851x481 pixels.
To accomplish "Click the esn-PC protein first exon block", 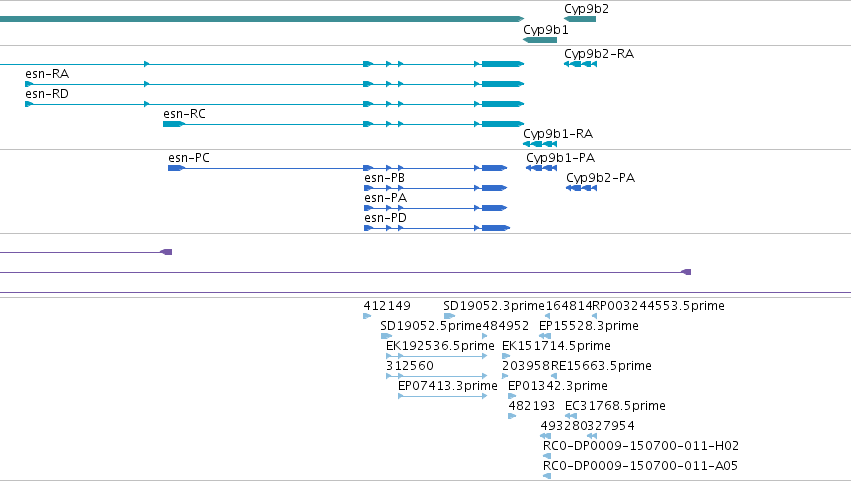I will pyautogui.click(x=176, y=168).
